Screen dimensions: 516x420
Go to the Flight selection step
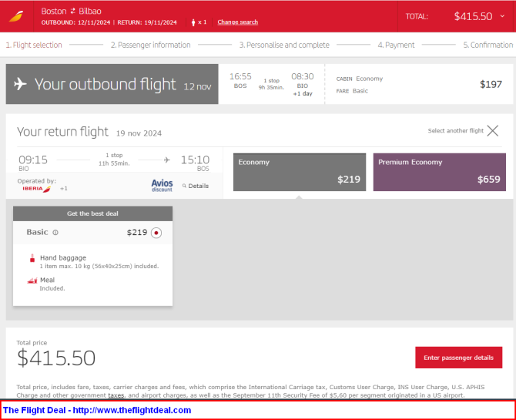pos(34,45)
